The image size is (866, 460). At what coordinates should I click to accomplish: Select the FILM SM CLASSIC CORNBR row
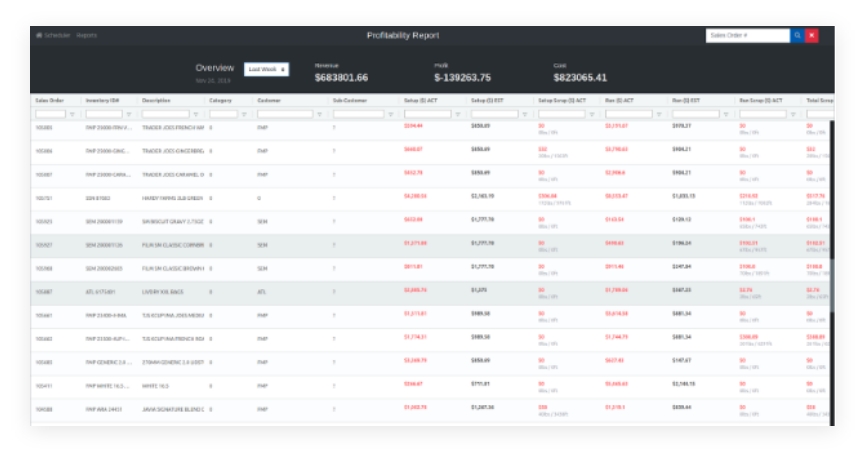pos(430,246)
